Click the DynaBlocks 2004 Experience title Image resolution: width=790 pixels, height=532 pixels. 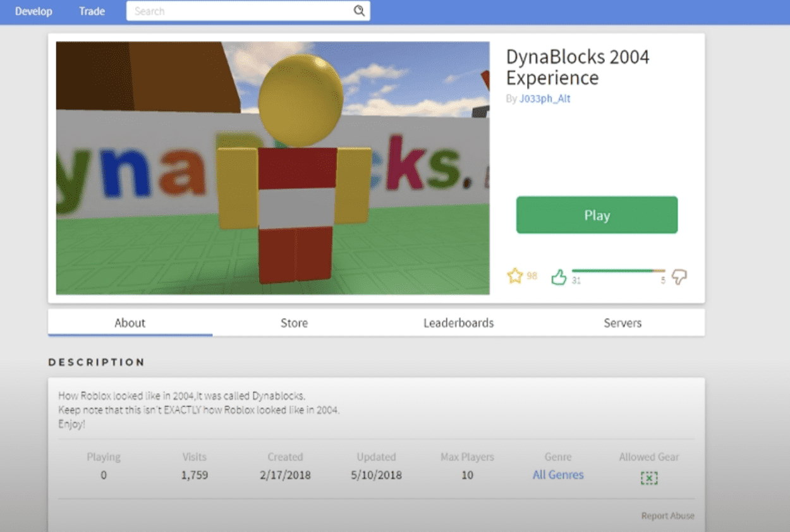(577, 68)
